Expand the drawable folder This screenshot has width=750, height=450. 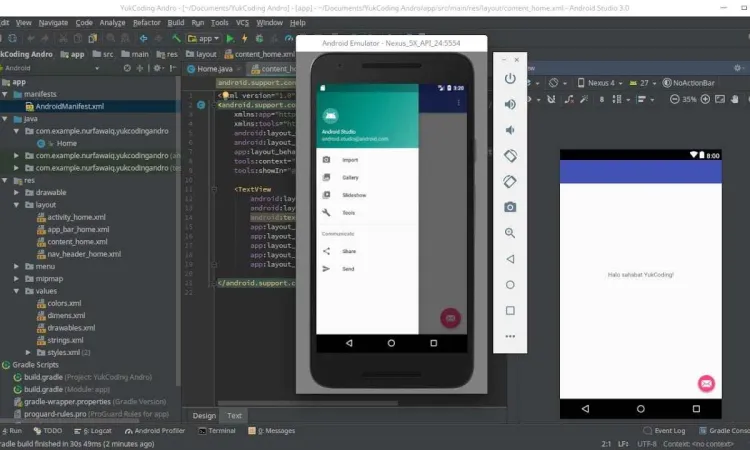16,192
